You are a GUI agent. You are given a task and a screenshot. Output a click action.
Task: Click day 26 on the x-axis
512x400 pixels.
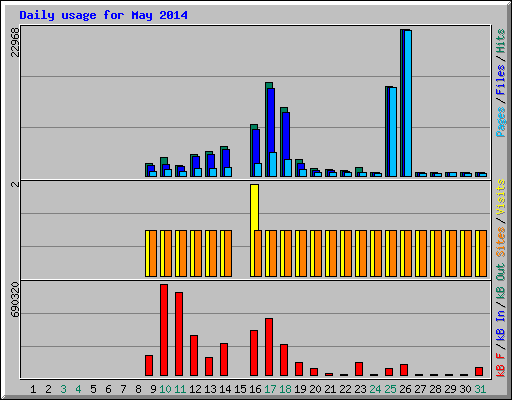click(405, 389)
